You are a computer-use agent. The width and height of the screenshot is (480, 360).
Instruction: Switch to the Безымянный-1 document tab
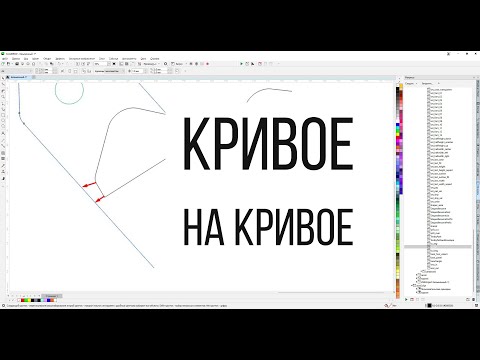(x=19, y=77)
